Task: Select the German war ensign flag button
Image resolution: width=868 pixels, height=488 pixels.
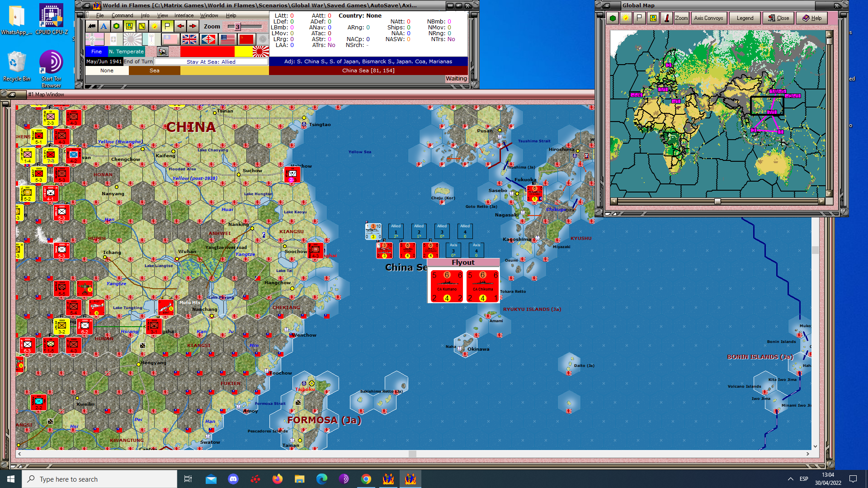Action: coord(94,39)
